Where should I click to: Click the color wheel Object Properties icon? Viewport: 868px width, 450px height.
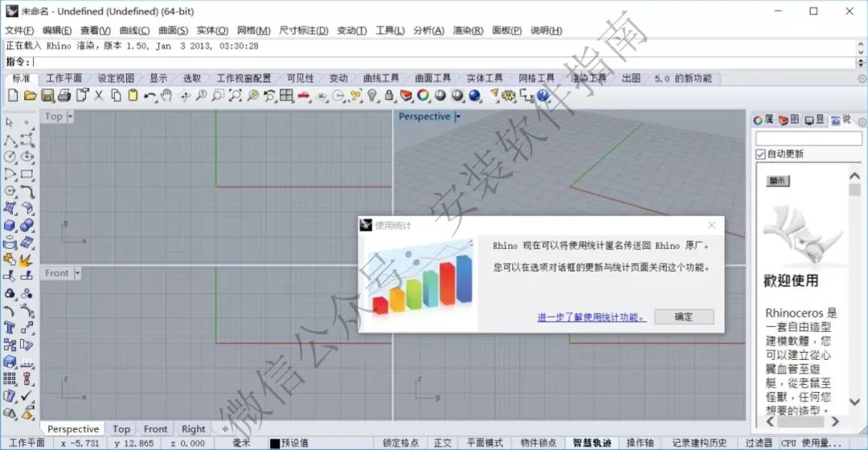click(423, 95)
